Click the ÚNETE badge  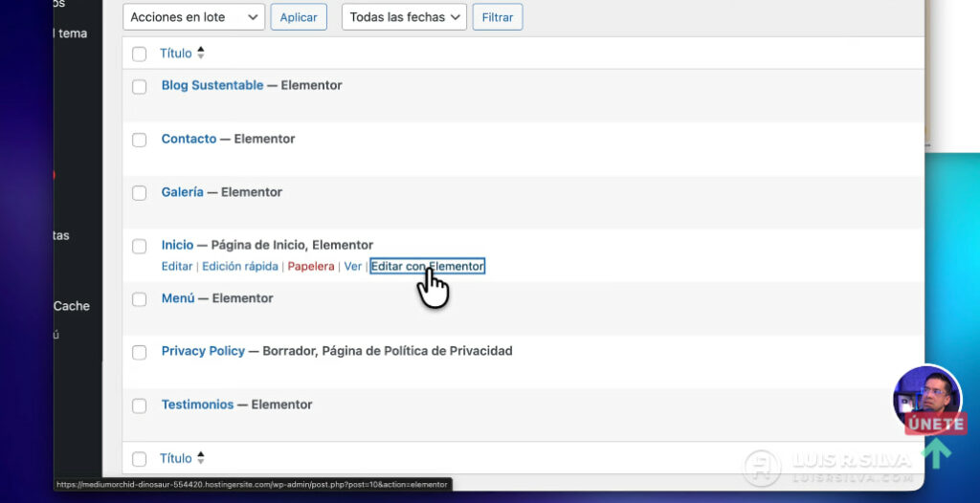click(x=936, y=424)
